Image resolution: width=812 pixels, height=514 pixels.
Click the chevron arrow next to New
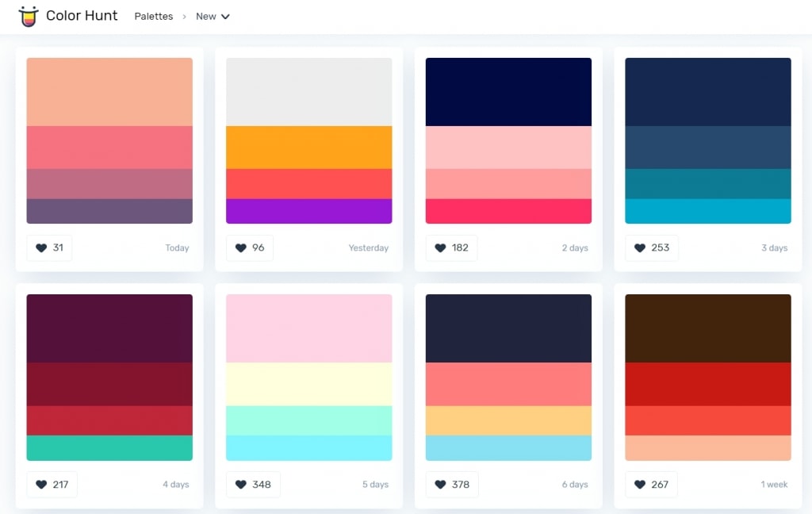coord(225,17)
